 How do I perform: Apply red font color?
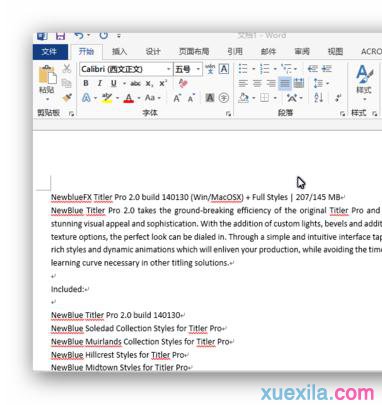pos(128,98)
